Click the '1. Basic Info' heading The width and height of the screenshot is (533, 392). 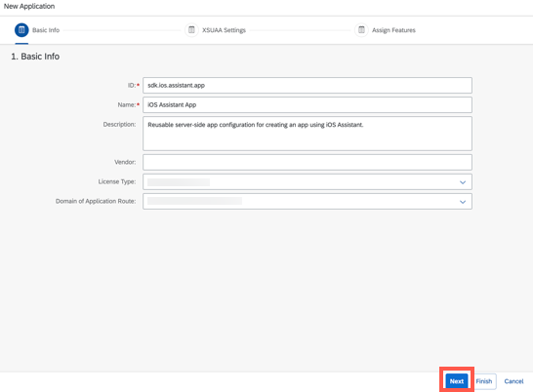(35, 57)
